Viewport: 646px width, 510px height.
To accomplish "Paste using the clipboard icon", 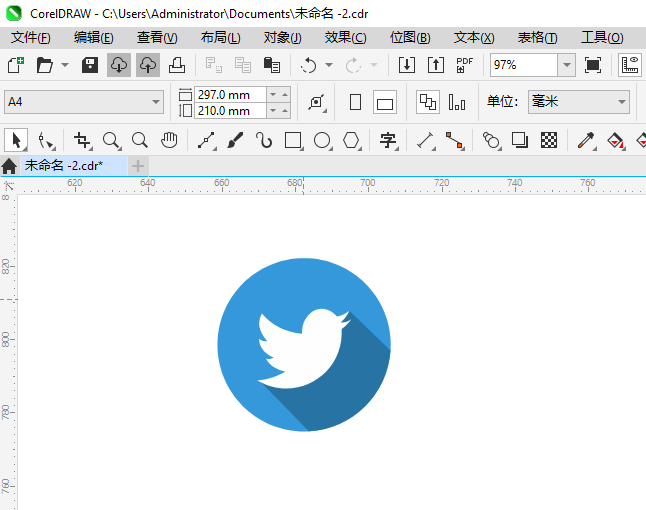I will (x=272, y=65).
